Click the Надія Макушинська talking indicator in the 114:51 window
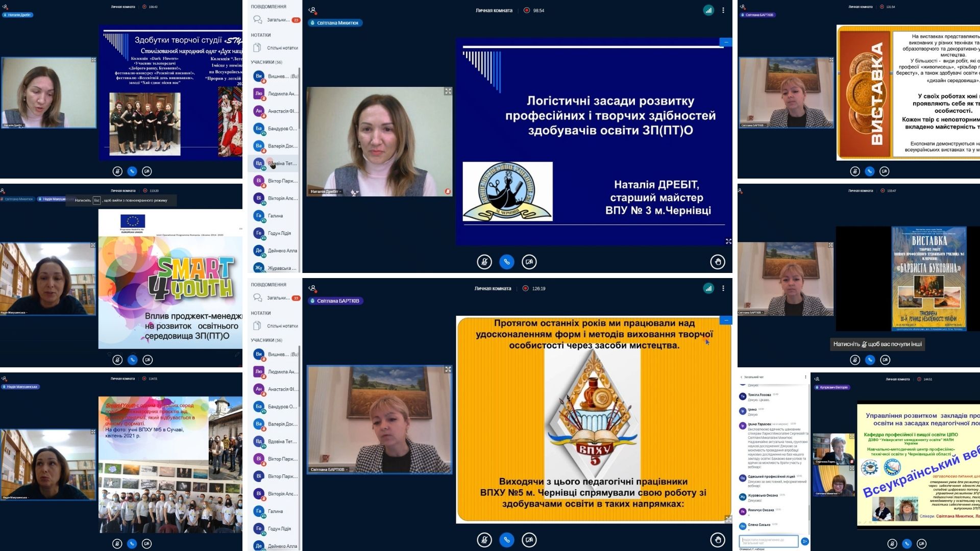This screenshot has height=551, width=980. click(x=21, y=387)
